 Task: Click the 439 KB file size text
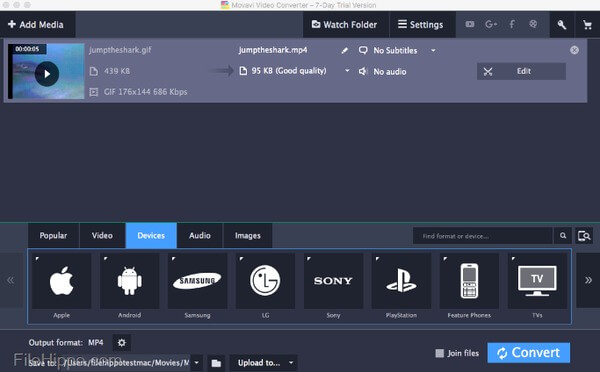click(117, 71)
